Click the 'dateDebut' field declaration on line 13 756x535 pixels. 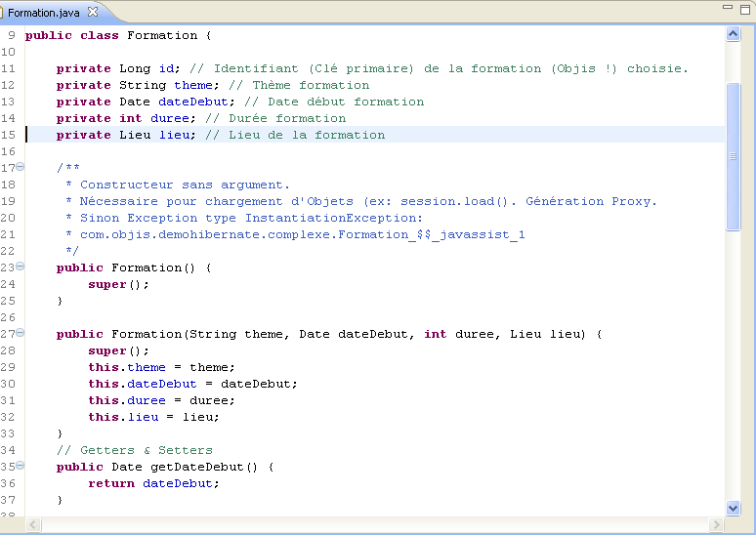pos(192,102)
